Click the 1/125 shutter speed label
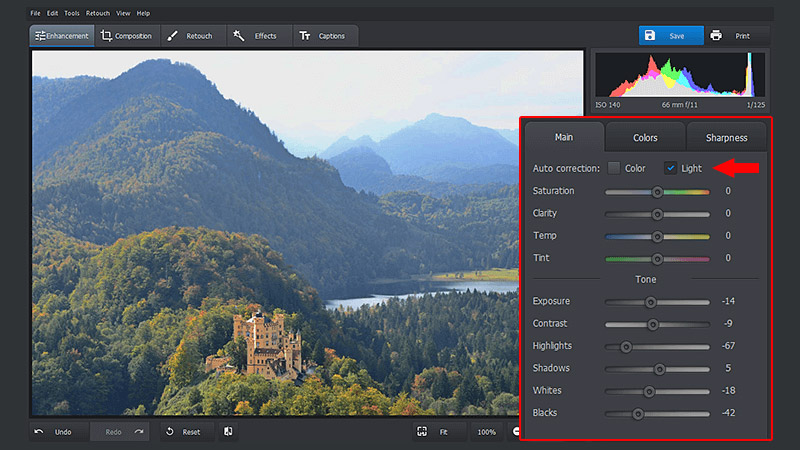The image size is (800, 450). tap(756, 105)
